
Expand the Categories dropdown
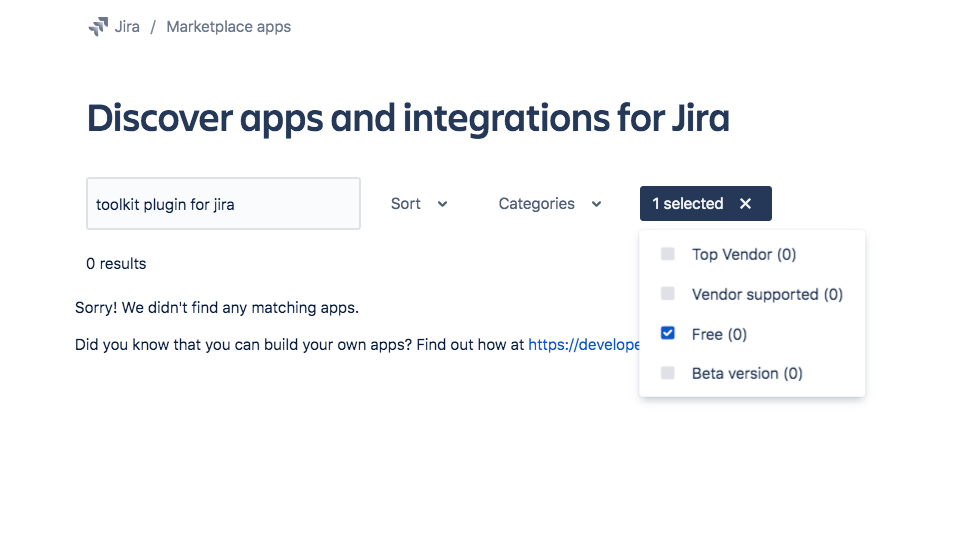click(x=550, y=204)
